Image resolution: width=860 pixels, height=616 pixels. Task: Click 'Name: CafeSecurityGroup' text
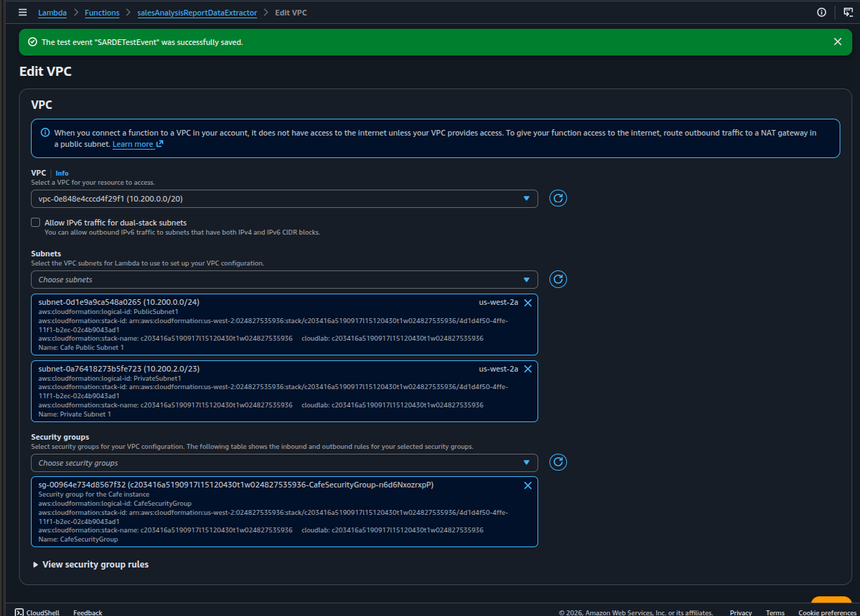tap(78, 539)
